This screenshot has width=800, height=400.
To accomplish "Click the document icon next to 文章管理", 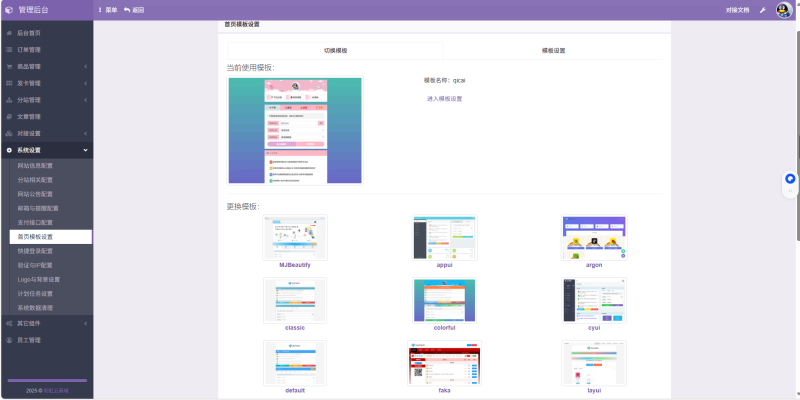I will 9,117.
